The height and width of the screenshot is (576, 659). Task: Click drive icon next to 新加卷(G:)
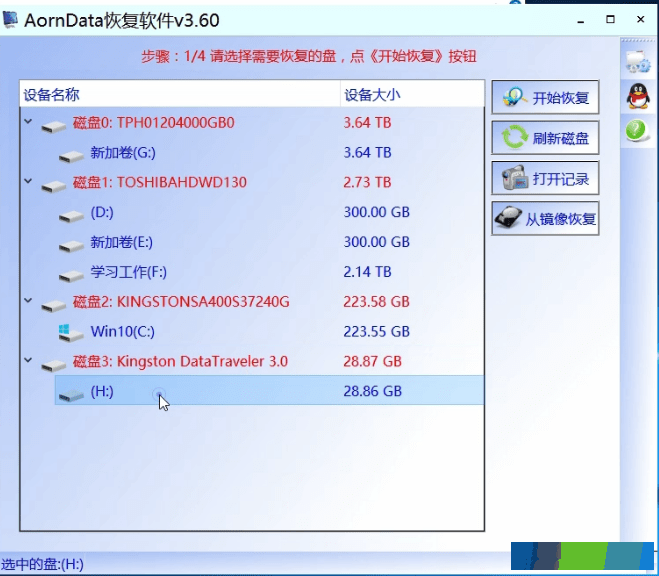coord(71,156)
